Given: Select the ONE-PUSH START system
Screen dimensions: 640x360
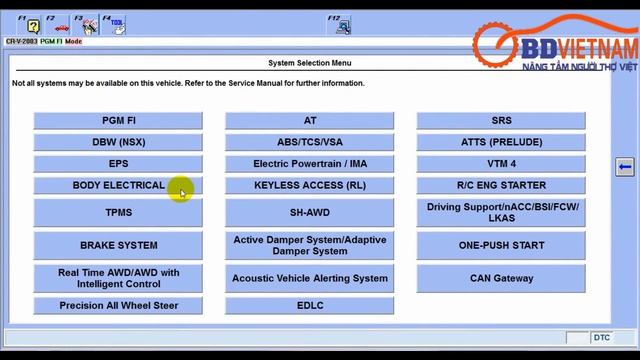Looking at the screenshot, I should click(501, 246).
